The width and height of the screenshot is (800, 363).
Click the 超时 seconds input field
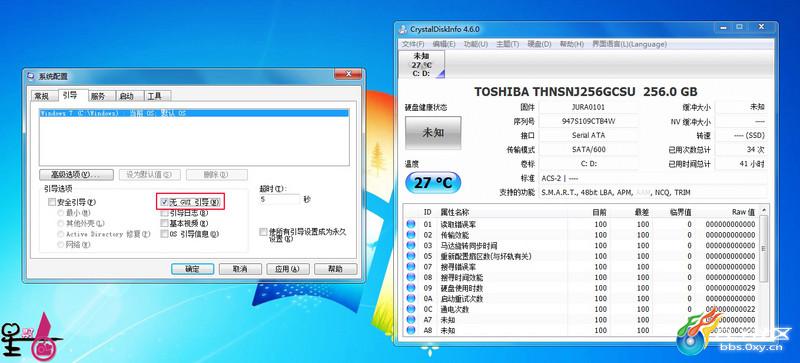coord(279,200)
